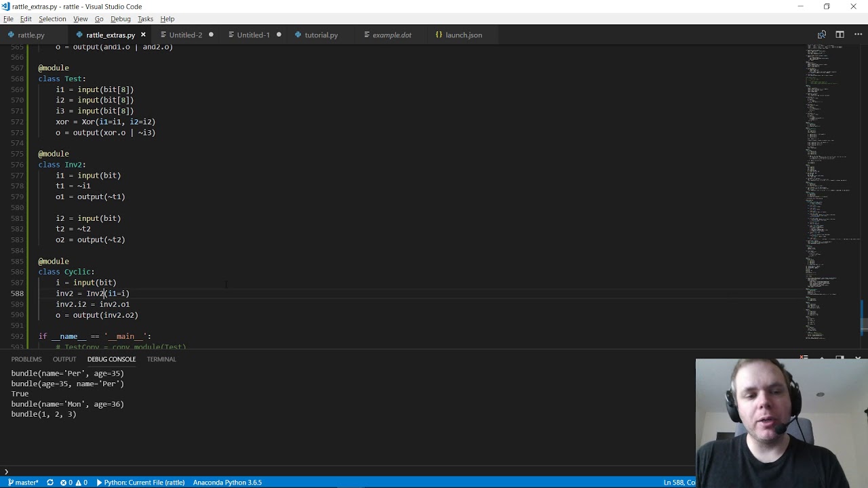Click console output bundle(name='Per', age=35)
Screen dimensions: 868x488
pyautogui.click(x=67, y=373)
